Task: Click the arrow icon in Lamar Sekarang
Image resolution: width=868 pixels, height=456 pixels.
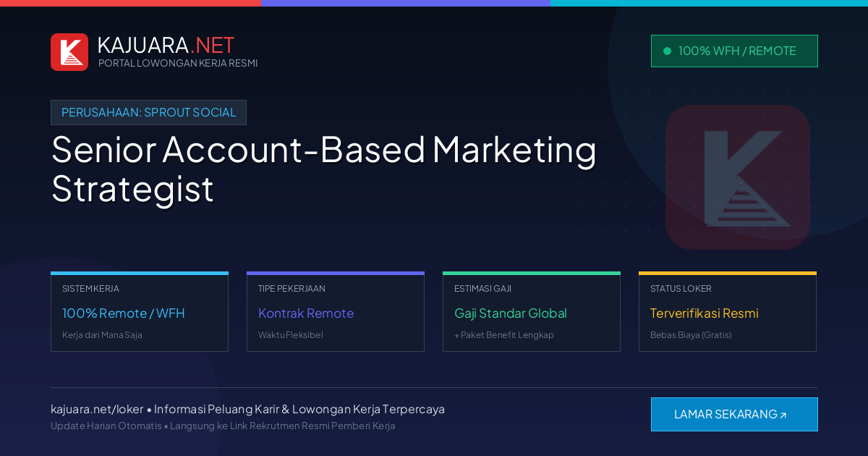Action: [x=783, y=415]
